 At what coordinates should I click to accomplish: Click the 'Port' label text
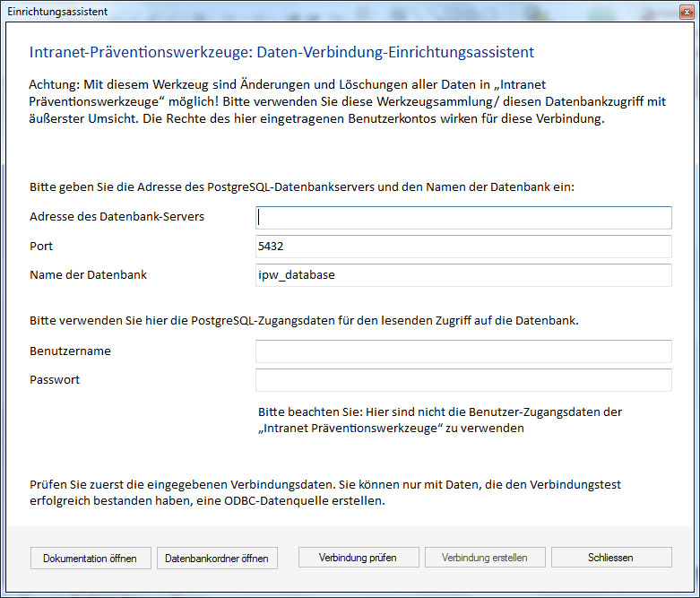click(x=41, y=246)
